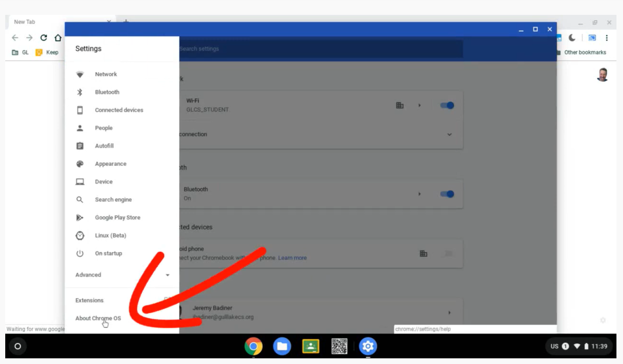The width and height of the screenshot is (623, 364).
Task: Click the 11:39 clock in status tray
Action: [599, 347]
